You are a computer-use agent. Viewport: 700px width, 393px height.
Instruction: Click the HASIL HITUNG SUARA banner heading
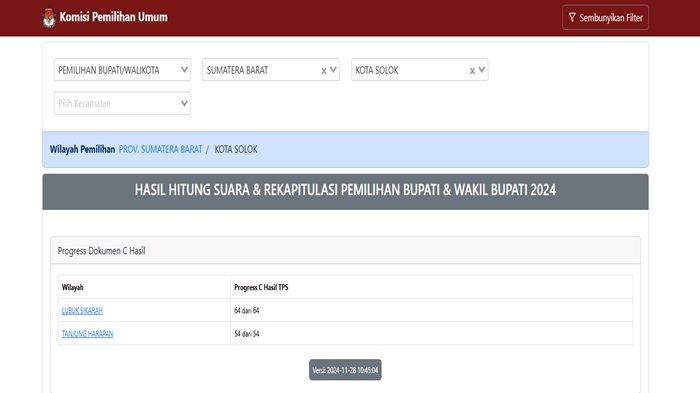pos(346,190)
